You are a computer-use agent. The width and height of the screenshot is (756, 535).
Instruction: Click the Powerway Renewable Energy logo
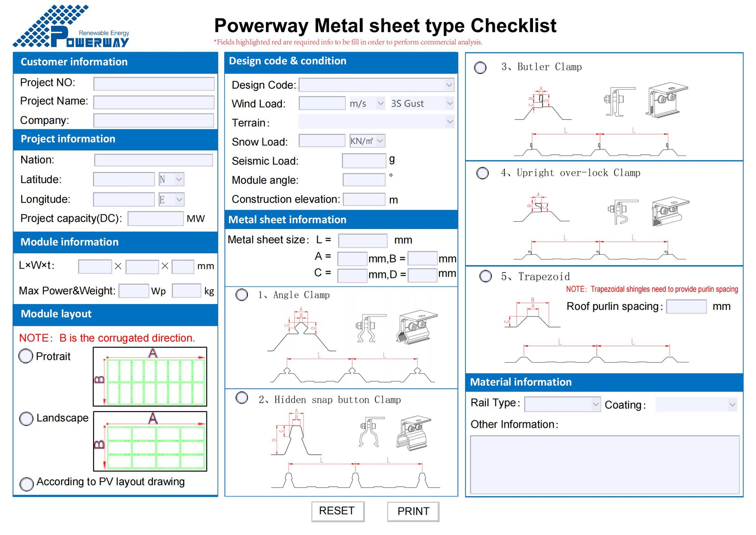tap(71, 26)
